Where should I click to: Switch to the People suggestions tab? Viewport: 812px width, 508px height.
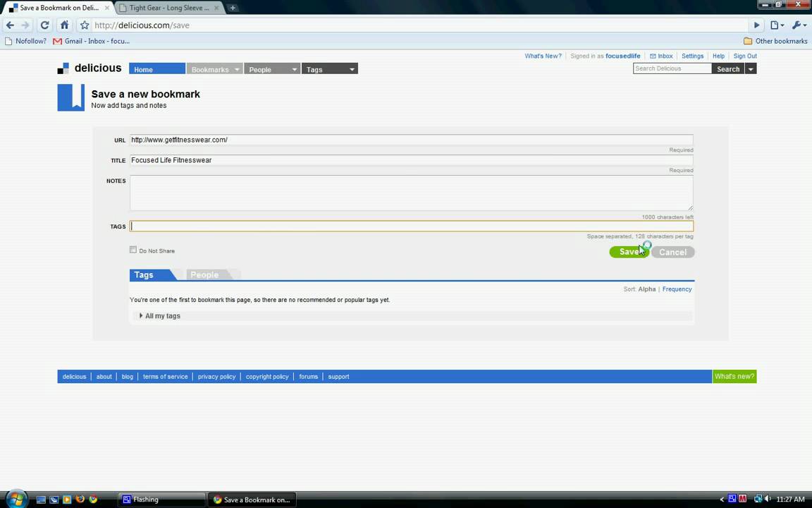pos(209,274)
